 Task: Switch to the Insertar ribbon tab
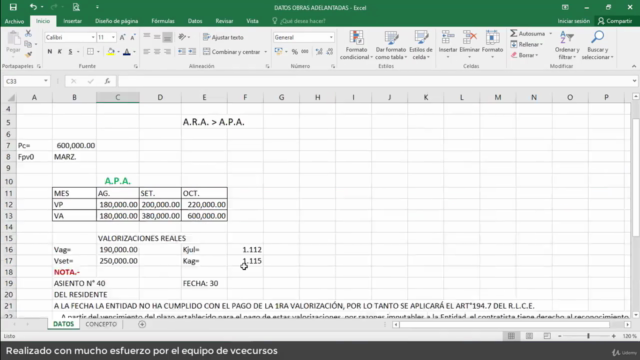click(x=72, y=21)
